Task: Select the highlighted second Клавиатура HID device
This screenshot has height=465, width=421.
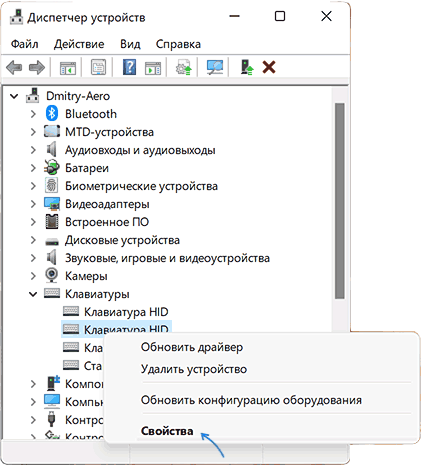Action: point(116,329)
